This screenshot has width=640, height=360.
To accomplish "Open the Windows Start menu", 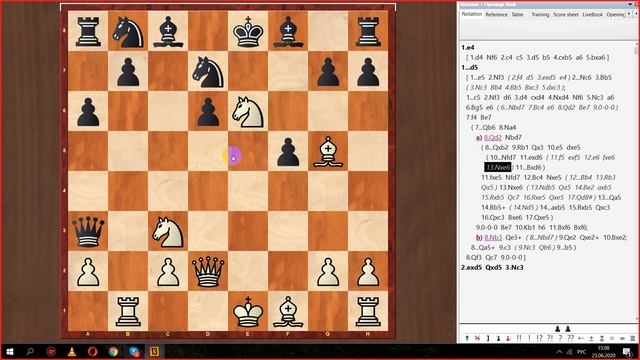I will 10,351.
